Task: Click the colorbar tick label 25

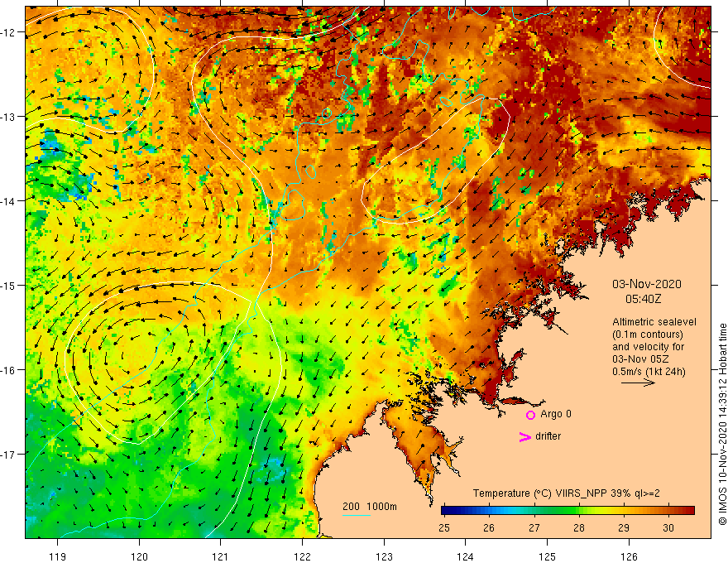Action: [444, 527]
